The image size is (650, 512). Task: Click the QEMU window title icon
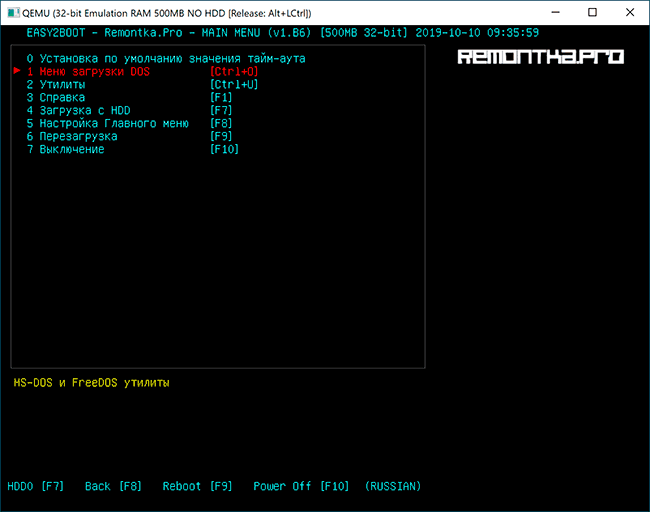[13, 13]
